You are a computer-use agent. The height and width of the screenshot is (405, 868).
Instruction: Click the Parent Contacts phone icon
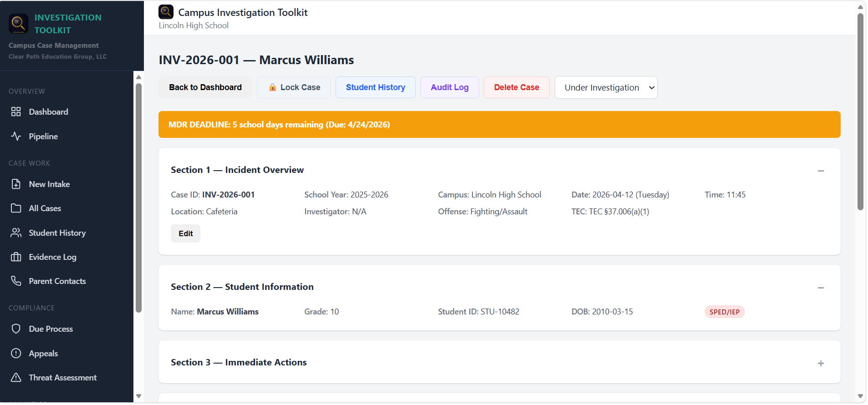[16, 281]
